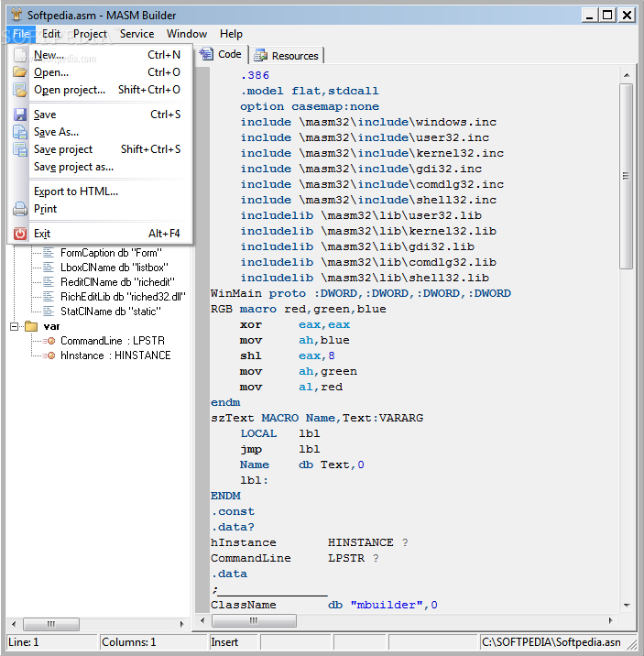Select RichEditLib db "riched32.dll" row
644x656 pixels.
coord(123,297)
